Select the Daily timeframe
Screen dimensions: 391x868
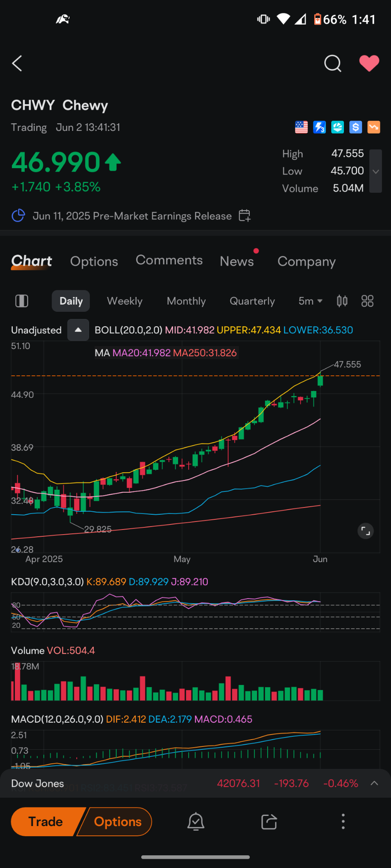(x=71, y=301)
